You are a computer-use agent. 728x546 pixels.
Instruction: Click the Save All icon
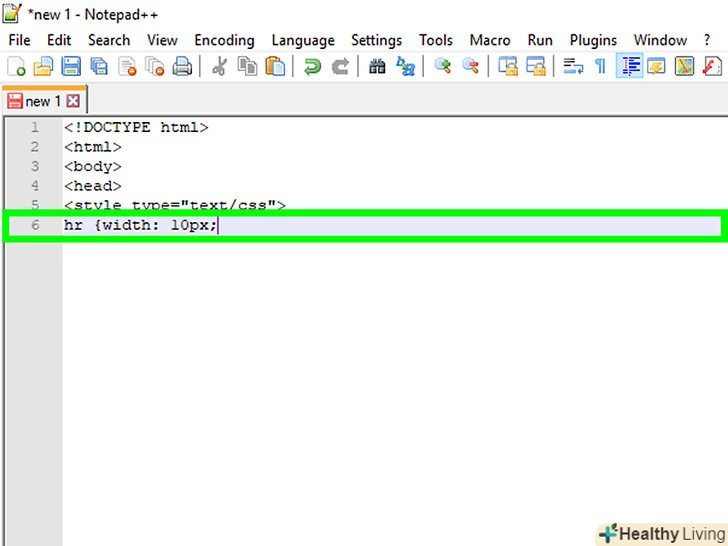(x=99, y=66)
